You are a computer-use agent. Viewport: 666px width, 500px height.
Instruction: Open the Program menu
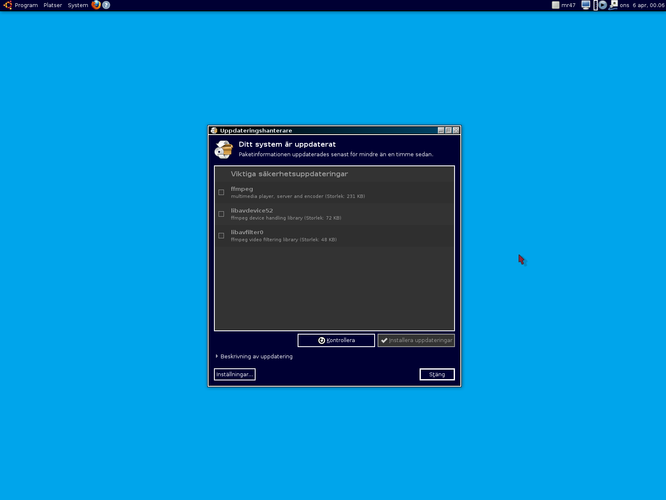(x=26, y=5)
